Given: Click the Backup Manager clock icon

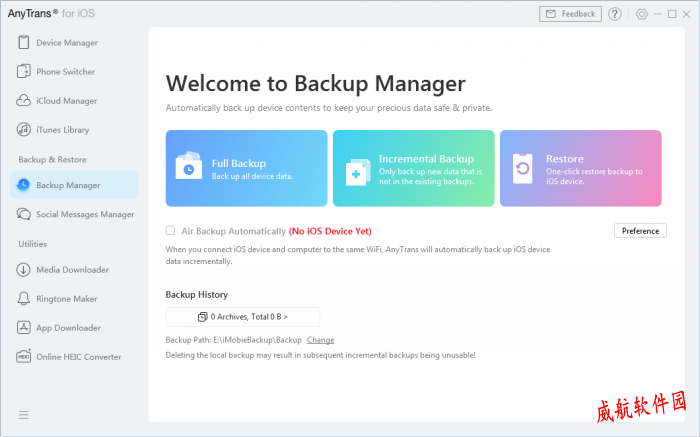Looking at the screenshot, I should tap(23, 185).
